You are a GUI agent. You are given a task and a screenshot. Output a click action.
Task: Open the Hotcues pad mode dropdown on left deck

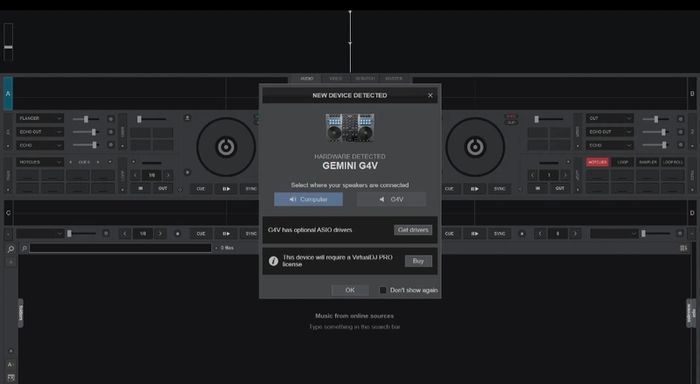click(x=40, y=162)
